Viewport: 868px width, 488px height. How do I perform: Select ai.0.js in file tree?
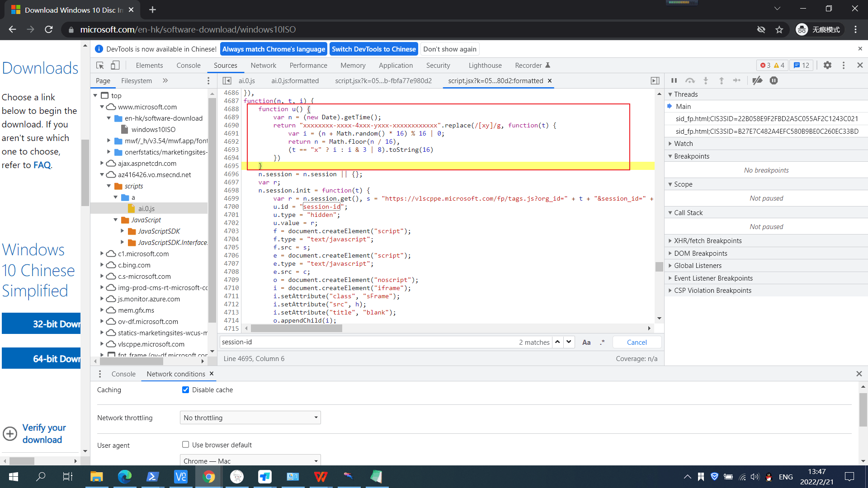point(146,209)
